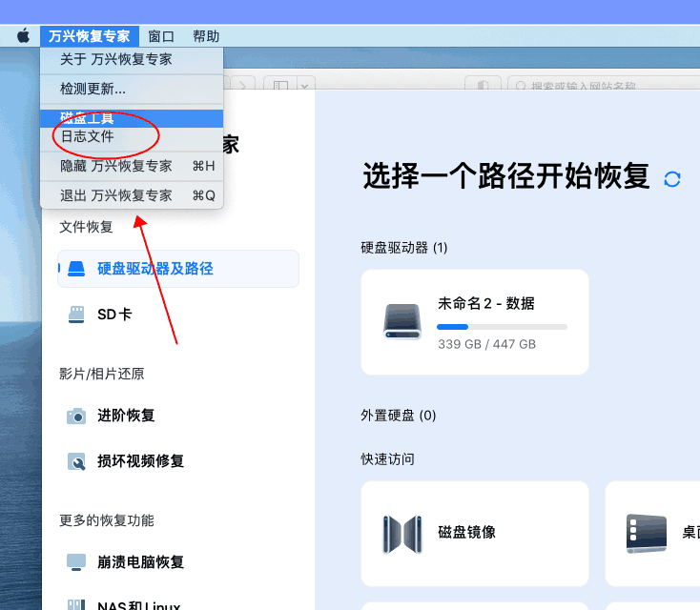Open the 万兴恢复专家 menu bar item
The image size is (700, 610).
pos(90,35)
